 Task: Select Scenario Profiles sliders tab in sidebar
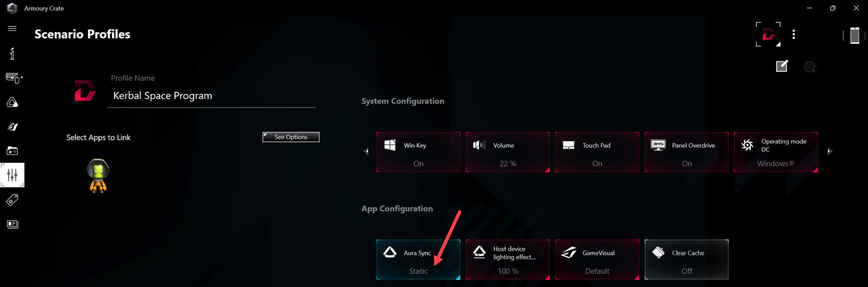[12, 175]
